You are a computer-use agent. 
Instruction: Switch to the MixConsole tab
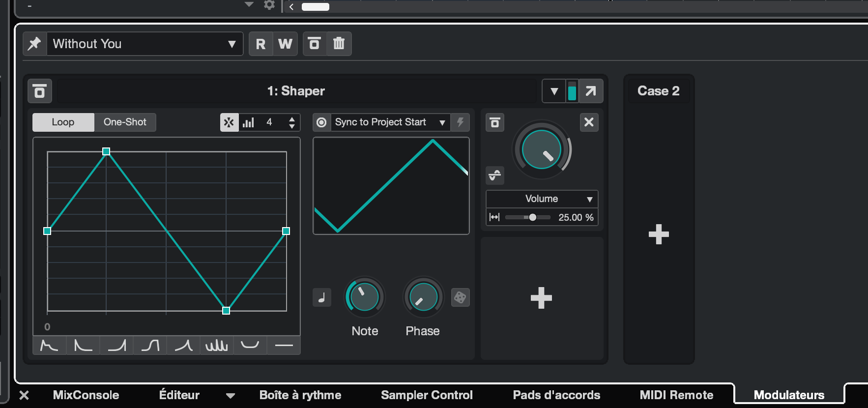pos(86,395)
